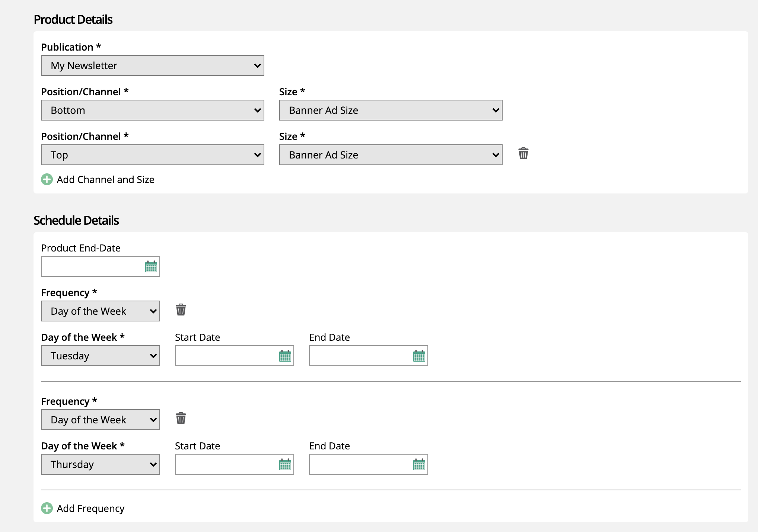Image resolution: width=758 pixels, height=532 pixels.
Task: Open the Publication dropdown showing My Newsletter
Action: pyautogui.click(x=152, y=65)
